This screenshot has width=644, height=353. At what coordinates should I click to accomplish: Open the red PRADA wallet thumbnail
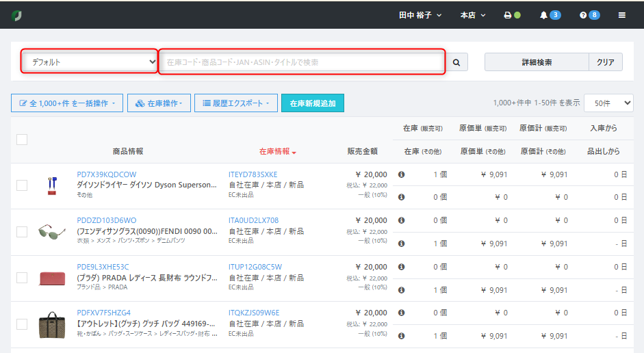(x=52, y=278)
